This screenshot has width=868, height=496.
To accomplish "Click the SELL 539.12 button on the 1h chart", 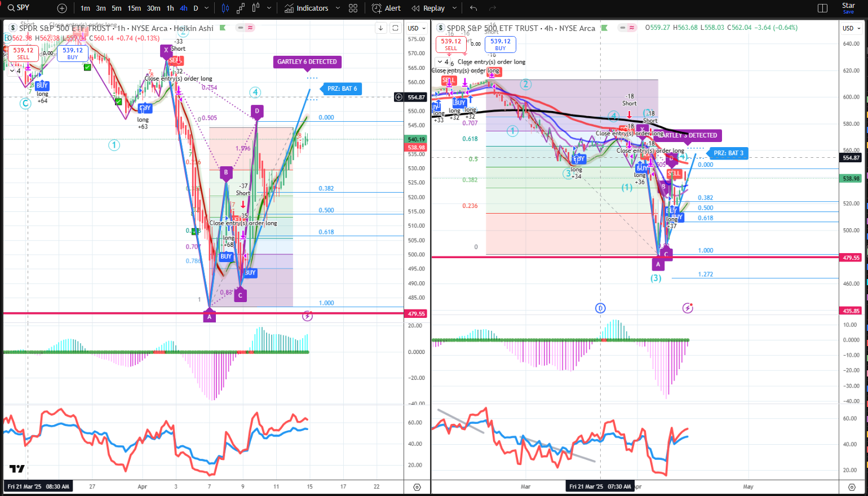I will pyautogui.click(x=23, y=53).
